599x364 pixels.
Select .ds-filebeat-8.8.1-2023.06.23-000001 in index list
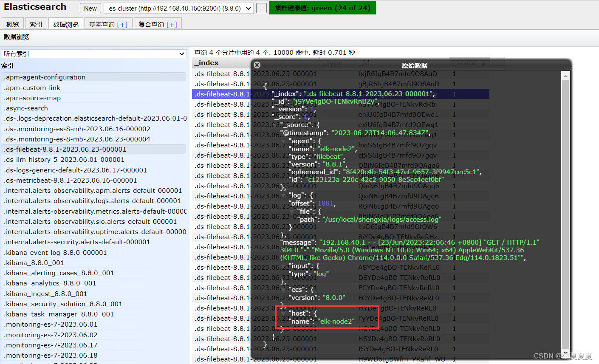[x=94, y=149]
